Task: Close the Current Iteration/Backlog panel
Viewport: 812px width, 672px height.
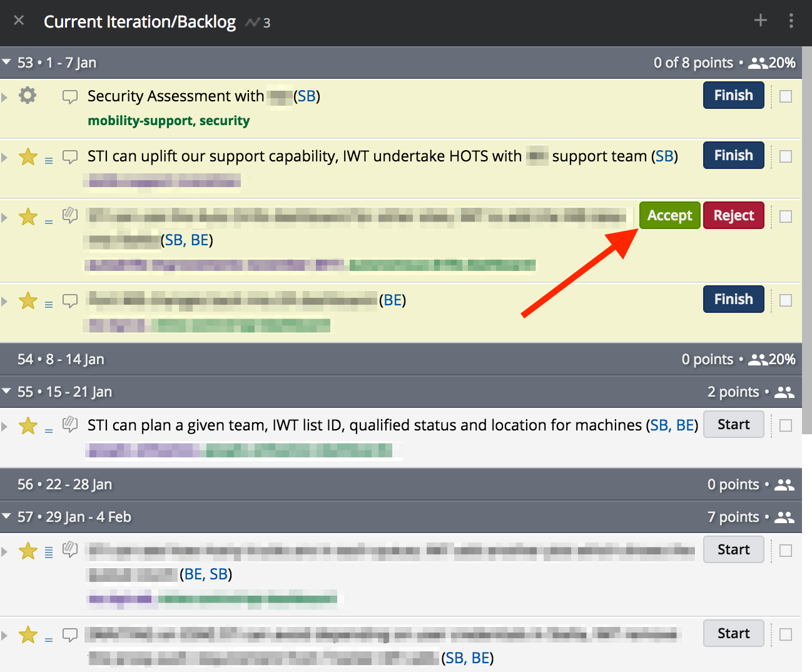Action: pyautogui.click(x=19, y=21)
